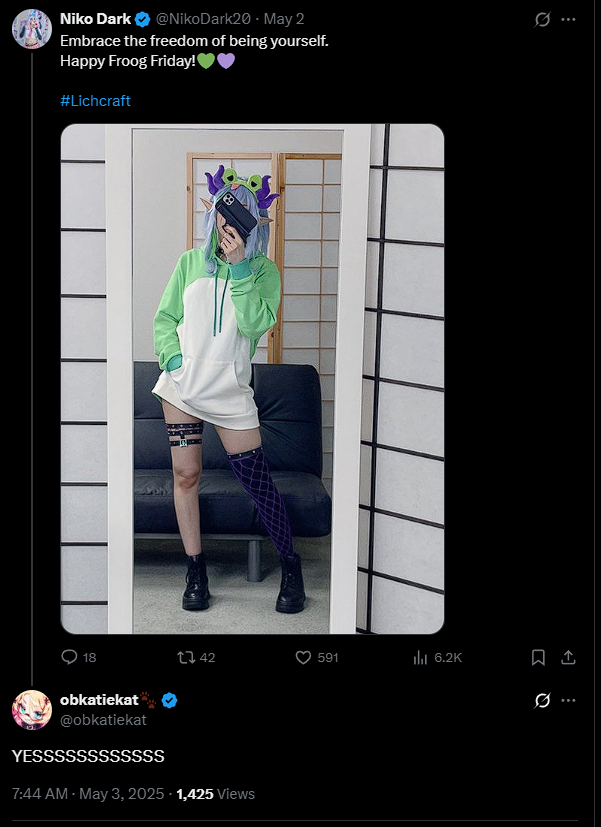View analytics showing 6.2K views

click(x=438, y=657)
